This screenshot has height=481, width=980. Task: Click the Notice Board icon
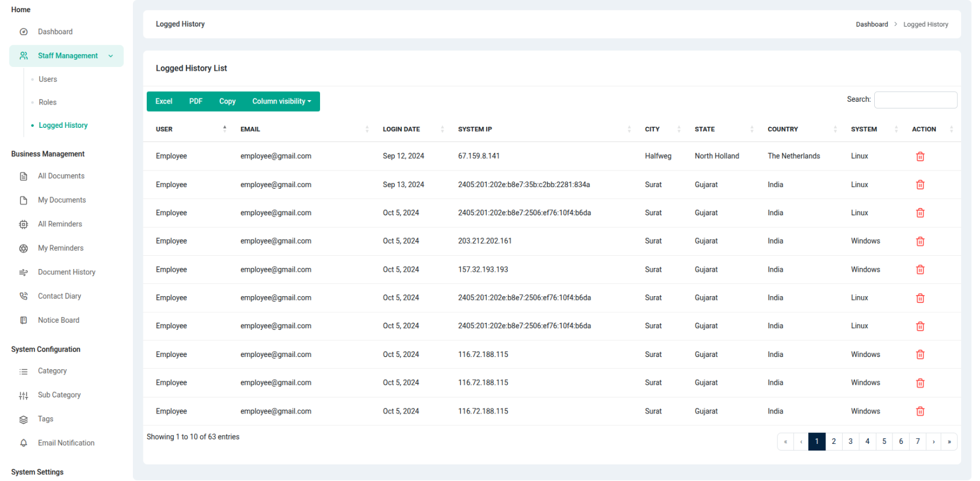click(24, 320)
